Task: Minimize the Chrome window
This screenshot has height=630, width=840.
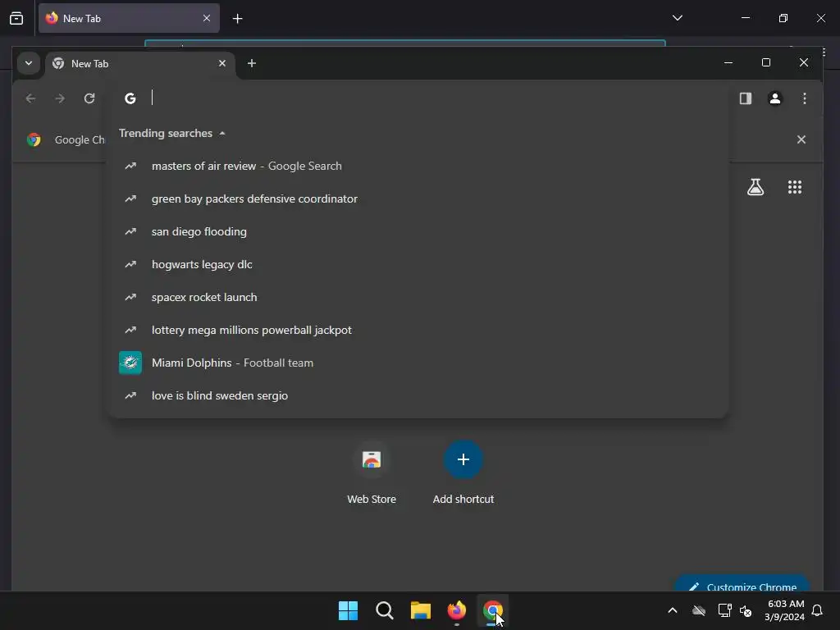Action: pos(728,62)
